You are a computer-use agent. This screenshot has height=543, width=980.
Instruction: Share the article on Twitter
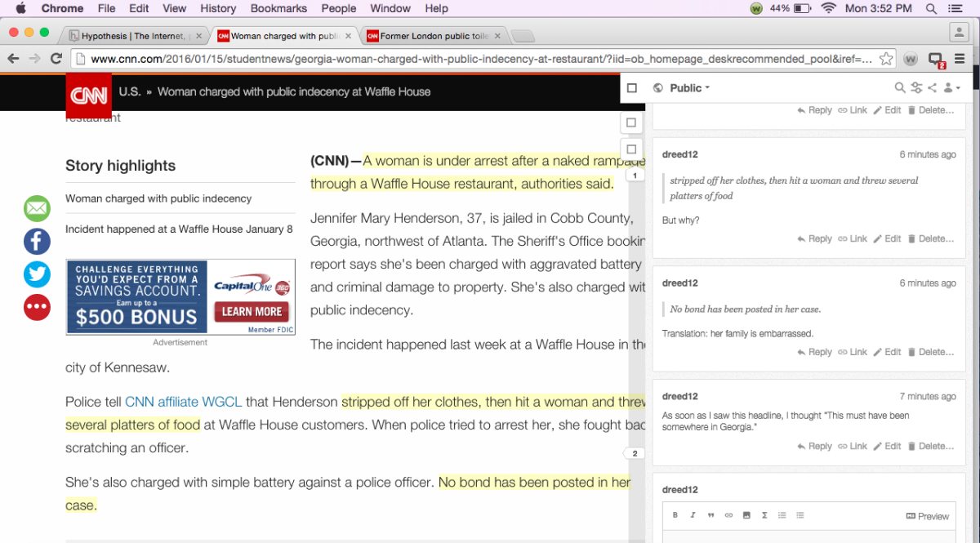(x=37, y=274)
